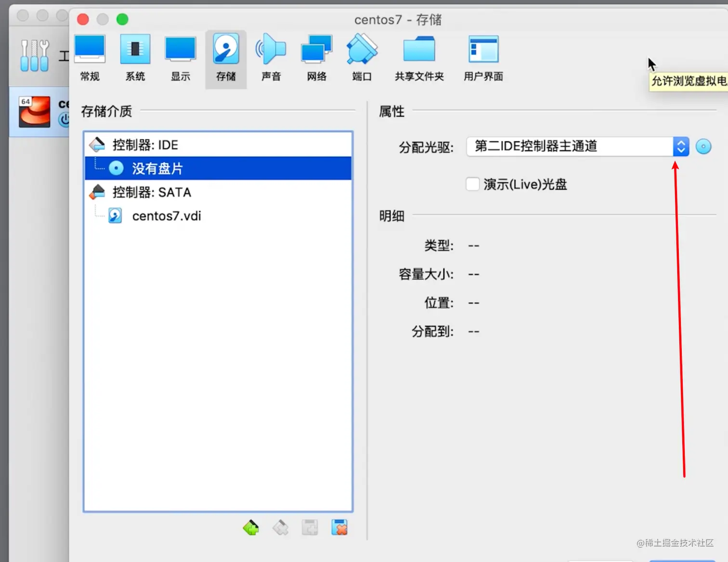This screenshot has height=562, width=728.
Task: Click the tools icon in VirtualBox manager window
Action: click(34, 56)
